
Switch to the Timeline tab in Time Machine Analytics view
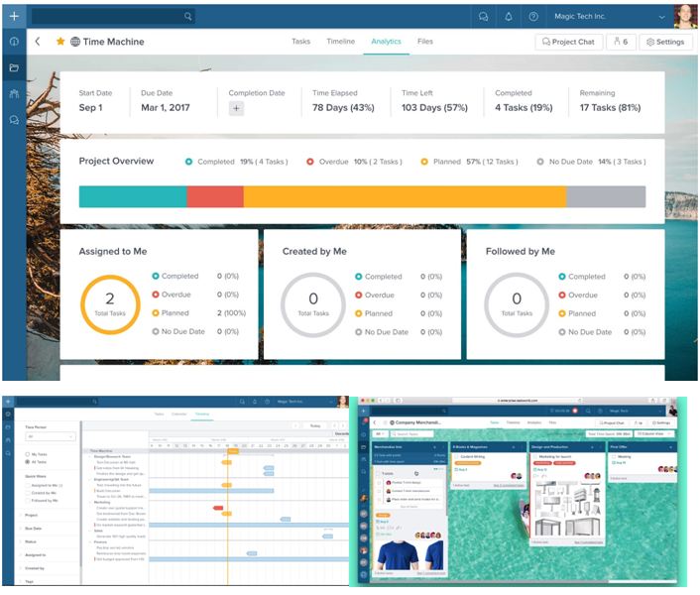(x=341, y=42)
